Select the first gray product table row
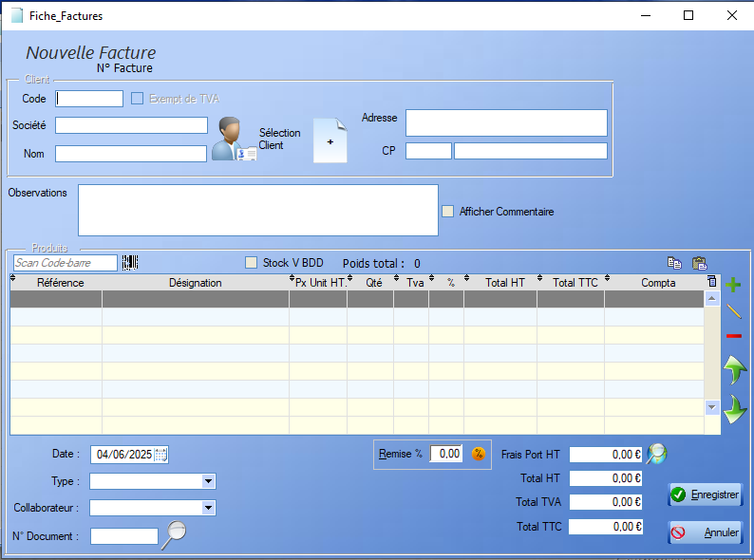754x560 pixels. pyautogui.click(x=357, y=298)
